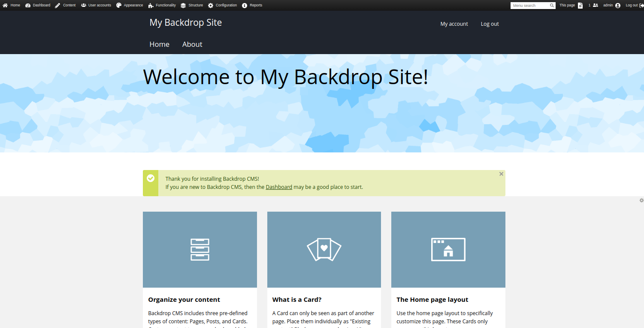Open the My account link
Viewport: 644px width, 328px height.
point(454,24)
